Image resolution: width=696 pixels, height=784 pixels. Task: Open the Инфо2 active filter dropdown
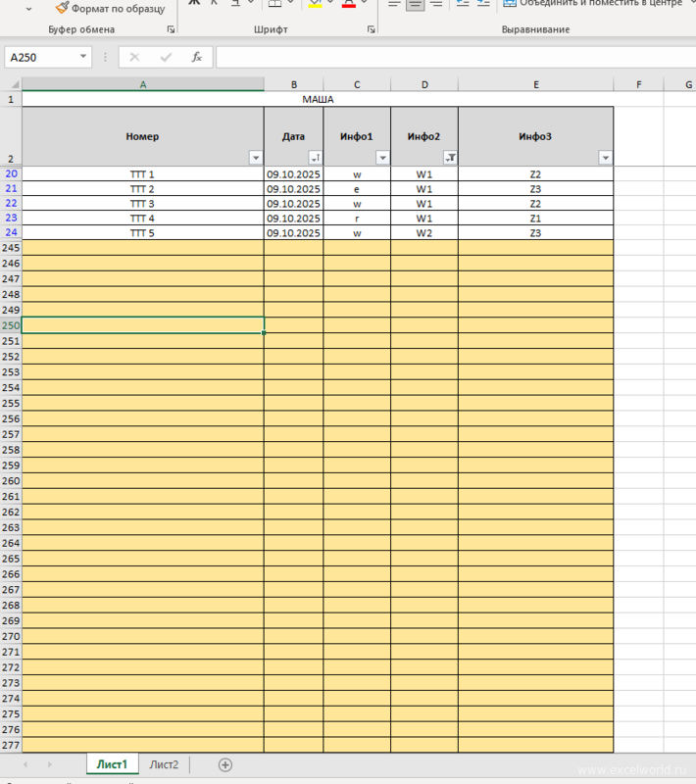tap(450, 158)
